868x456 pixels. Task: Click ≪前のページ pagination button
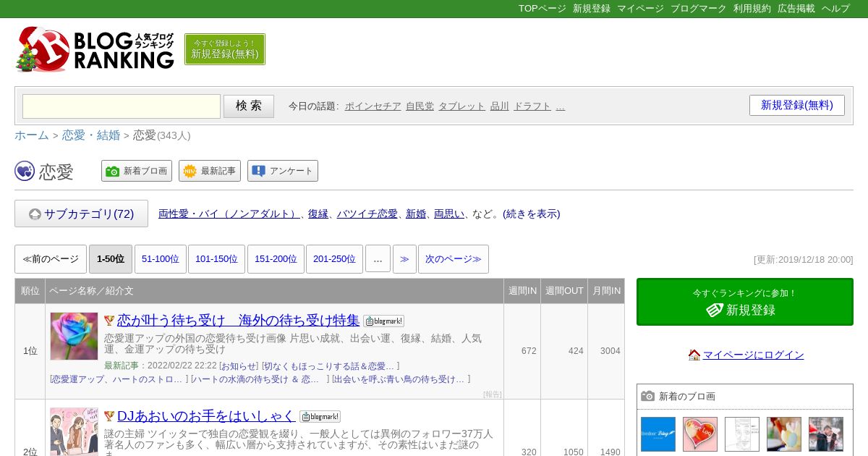click(51, 259)
